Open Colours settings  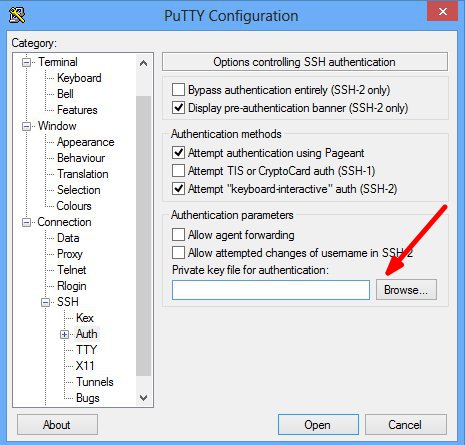point(74,206)
